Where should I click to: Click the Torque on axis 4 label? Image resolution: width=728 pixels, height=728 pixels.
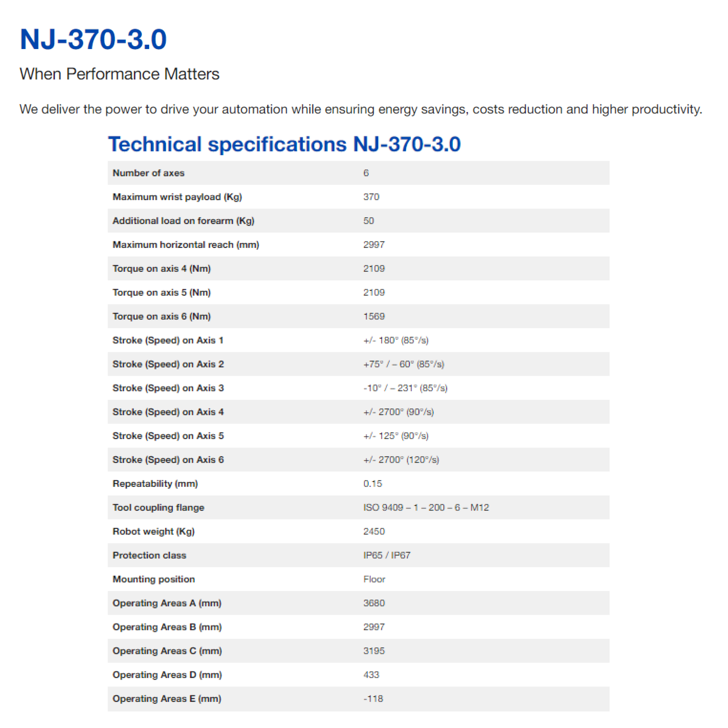pos(161,269)
